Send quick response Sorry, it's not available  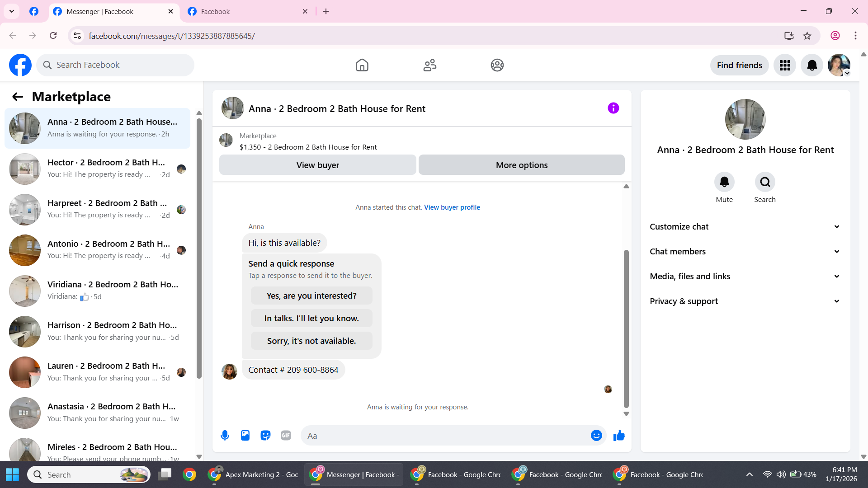coord(311,341)
